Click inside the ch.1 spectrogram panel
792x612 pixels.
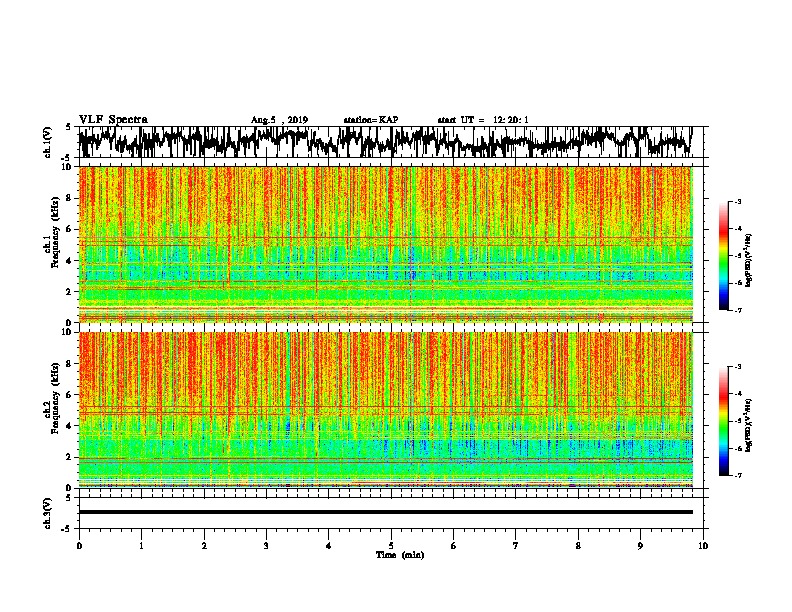(x=386, y=244)
